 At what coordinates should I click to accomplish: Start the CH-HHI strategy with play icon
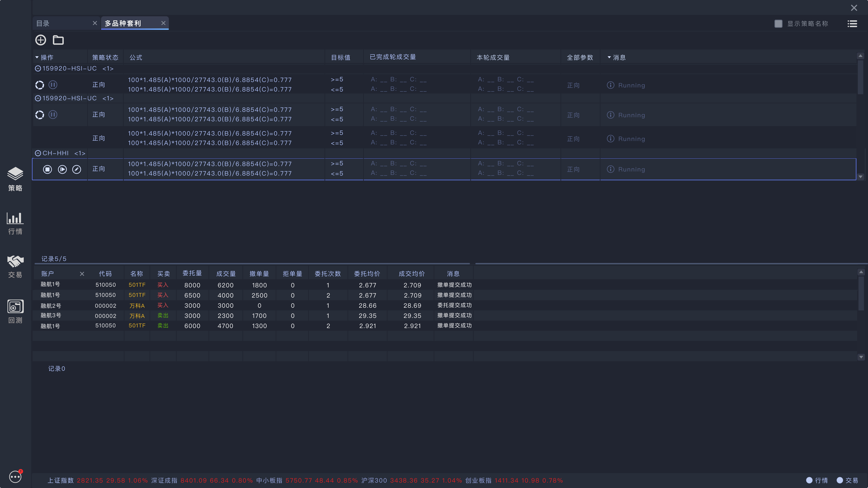[62, 169]
